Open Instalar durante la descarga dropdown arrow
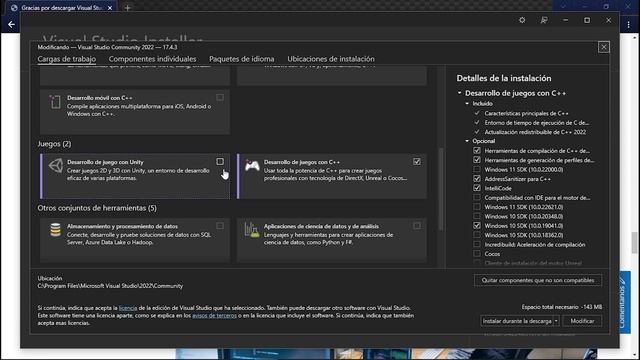This screenshot has width=640, height=360. pos(556,321)
